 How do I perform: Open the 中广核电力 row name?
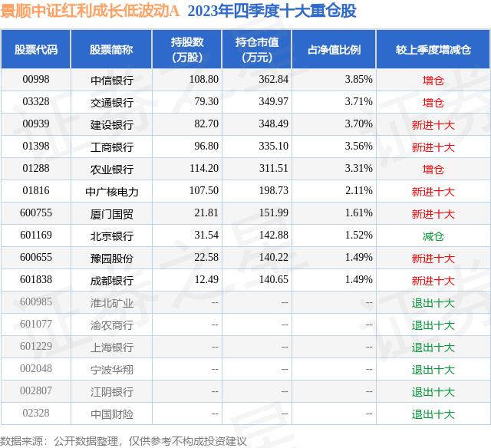112,192
